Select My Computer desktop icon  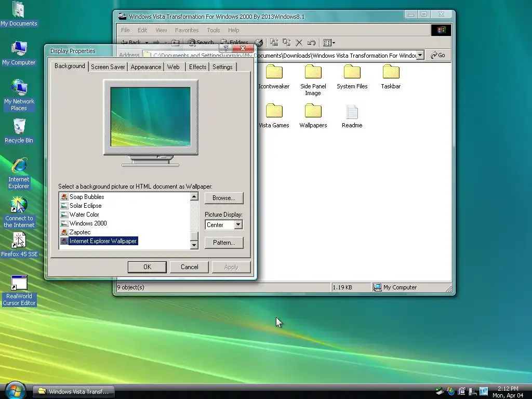tap(19, 53)
